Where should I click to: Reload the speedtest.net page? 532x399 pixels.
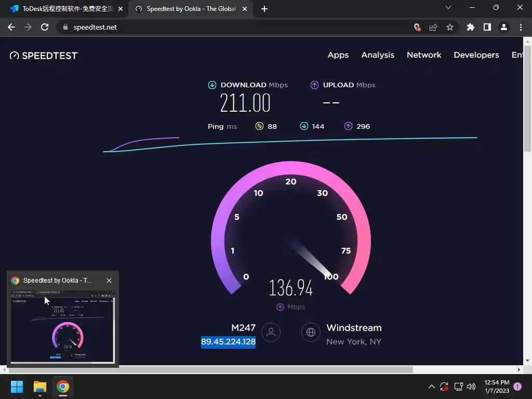click(45, 27)
